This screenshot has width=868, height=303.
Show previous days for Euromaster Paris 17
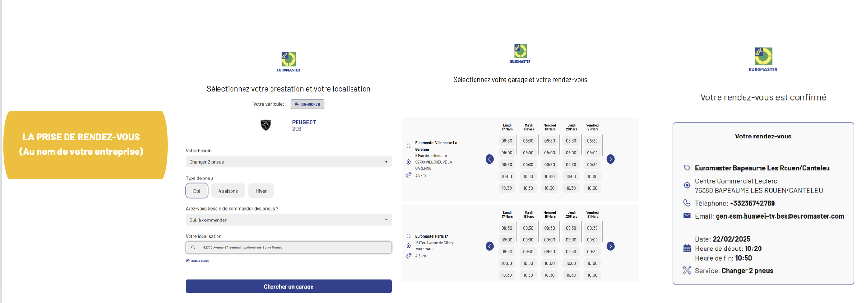[489, 246]
